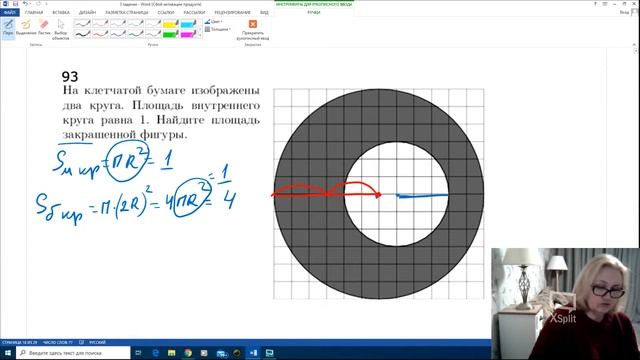
Task: Switch to the Word taskbar button
Action: tap(253, 353)
